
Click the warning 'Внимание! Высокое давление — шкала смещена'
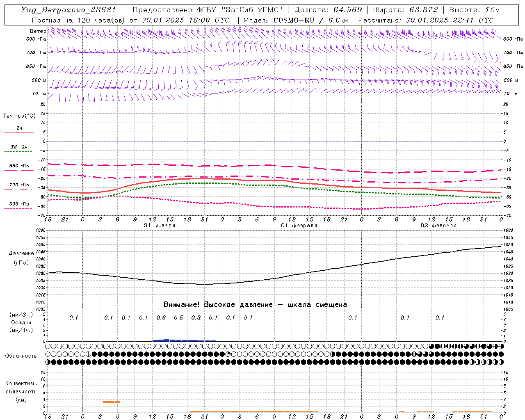[255, 305]
